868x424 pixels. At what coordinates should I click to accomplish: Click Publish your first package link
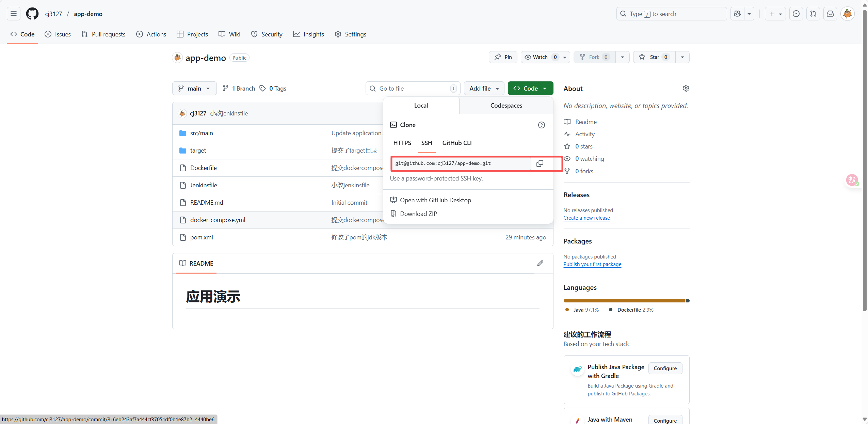[x=592, y=264]
